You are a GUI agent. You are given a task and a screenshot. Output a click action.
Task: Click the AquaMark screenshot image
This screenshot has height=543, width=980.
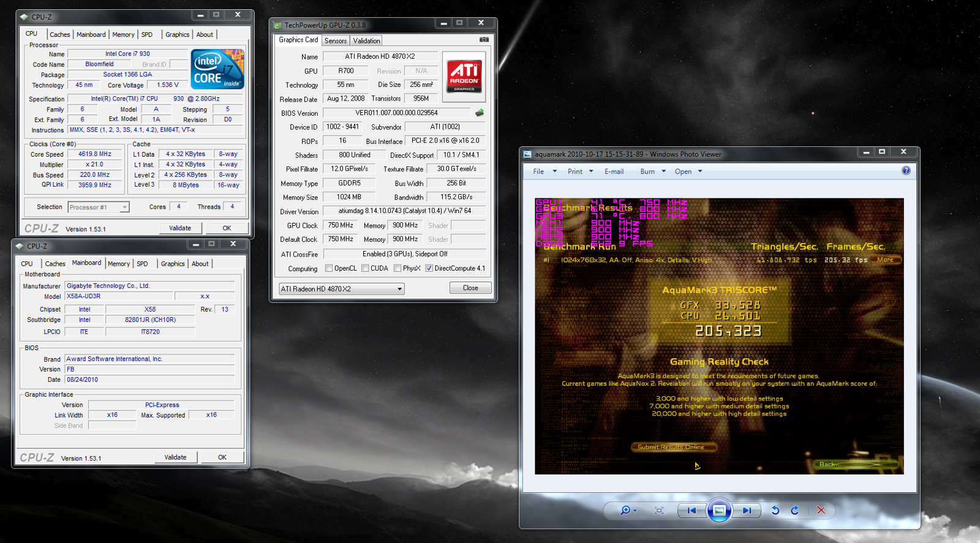point(719,335)
